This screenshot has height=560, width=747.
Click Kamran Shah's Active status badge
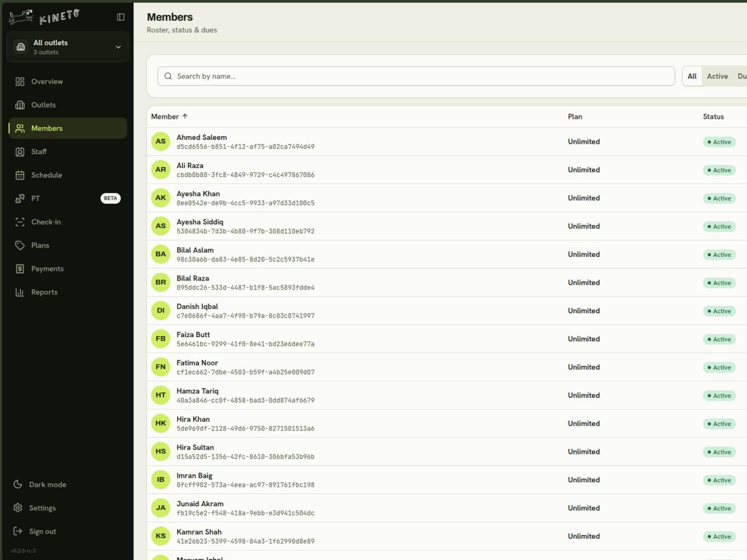[x=719, y=537]
